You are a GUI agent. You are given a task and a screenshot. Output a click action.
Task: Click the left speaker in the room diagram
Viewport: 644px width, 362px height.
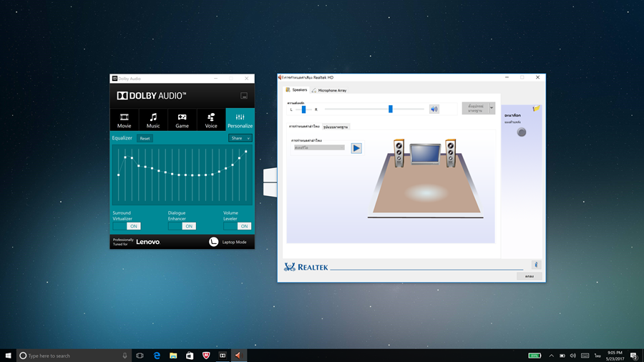[x=399, y=153]
